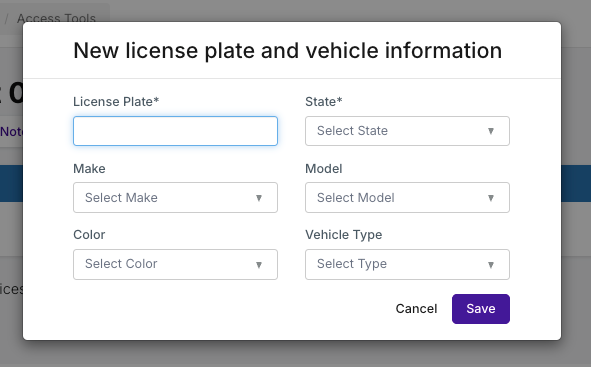Open the Select Model dropdown
Image resolution: width=591 pixels, height=367 pixels.
(407, 198)
